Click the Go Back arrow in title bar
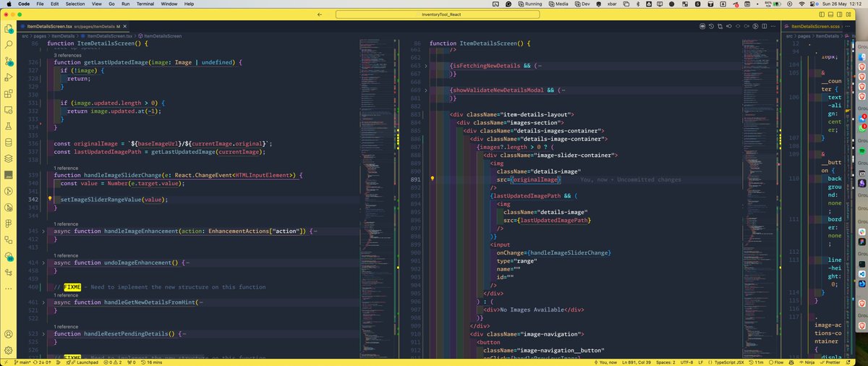The width and height of the screenshot is (868, 366). 319,14
